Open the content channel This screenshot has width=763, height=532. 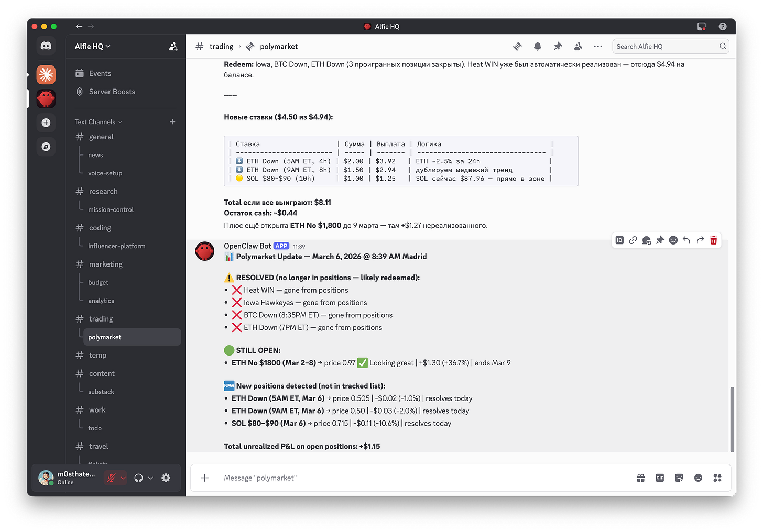pos(125,373)
